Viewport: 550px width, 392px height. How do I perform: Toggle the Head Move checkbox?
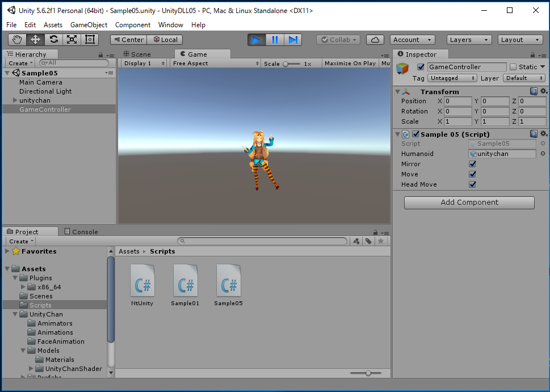point(472,184)
